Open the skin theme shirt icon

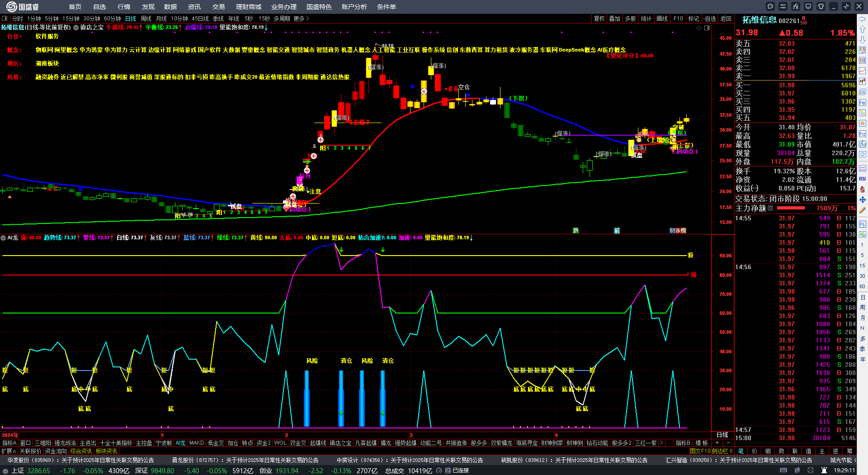coord(821,6)
